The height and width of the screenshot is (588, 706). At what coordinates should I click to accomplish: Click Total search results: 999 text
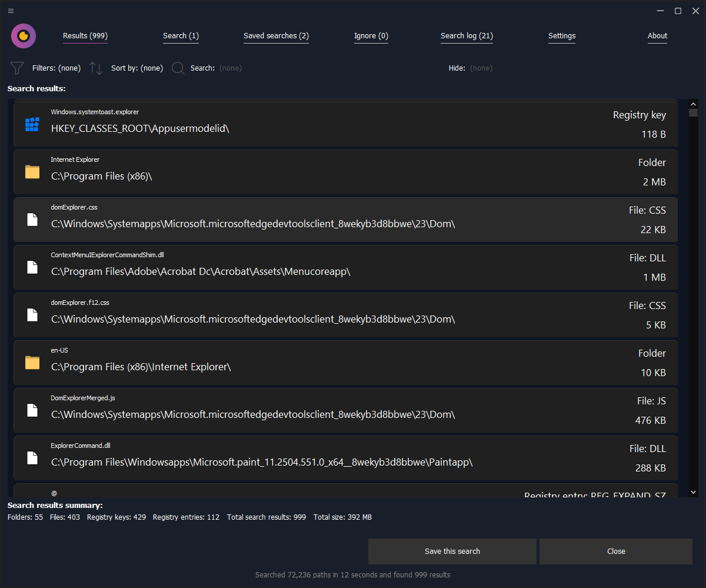click(x=267, y=517)
